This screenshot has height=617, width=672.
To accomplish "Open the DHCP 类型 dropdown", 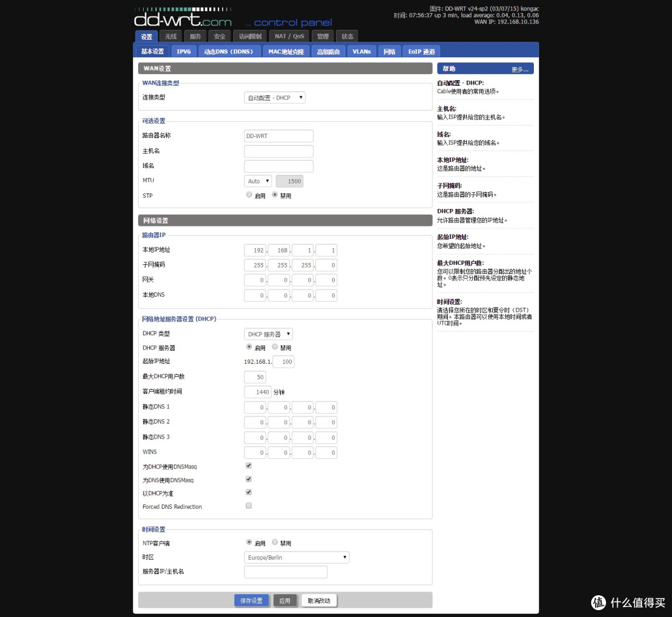I will point(268,334).
